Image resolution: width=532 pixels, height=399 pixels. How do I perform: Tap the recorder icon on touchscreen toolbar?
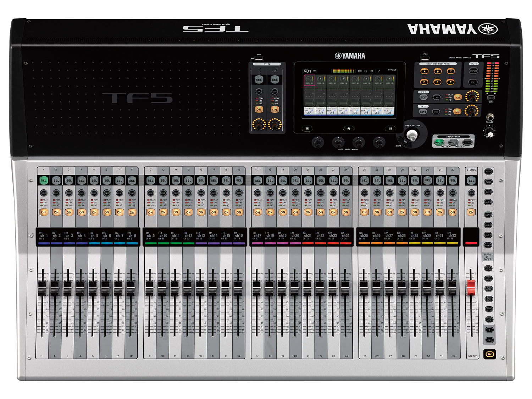[x=360, y=71]
